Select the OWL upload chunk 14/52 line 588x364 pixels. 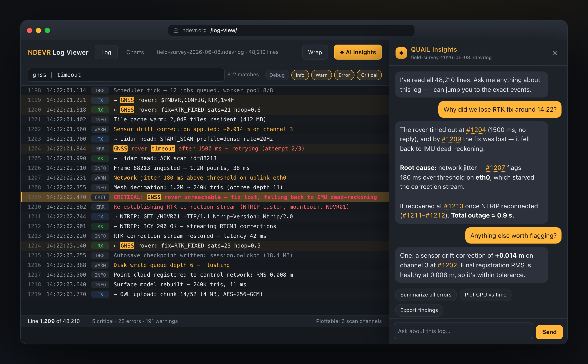205,294
